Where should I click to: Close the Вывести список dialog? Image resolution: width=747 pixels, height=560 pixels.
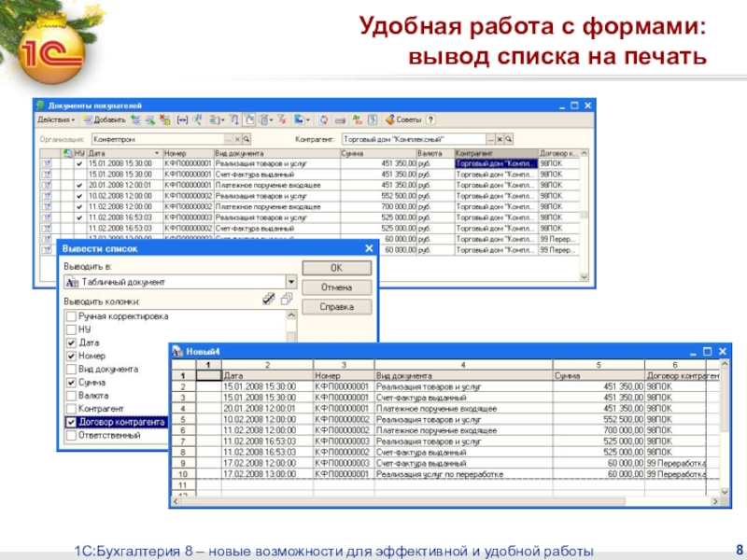pos(369,248)
